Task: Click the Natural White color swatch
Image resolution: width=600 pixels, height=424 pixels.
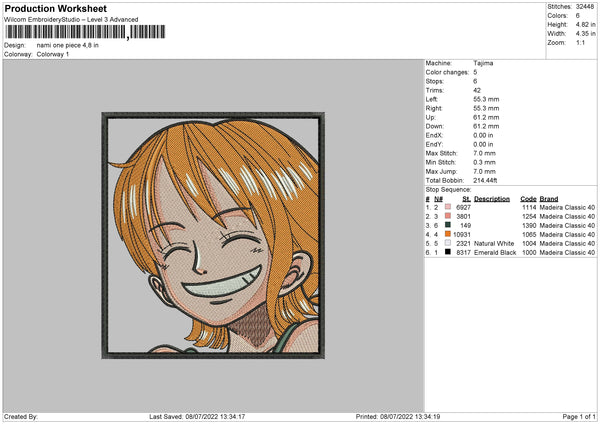Action: click(x=448, y=243)
